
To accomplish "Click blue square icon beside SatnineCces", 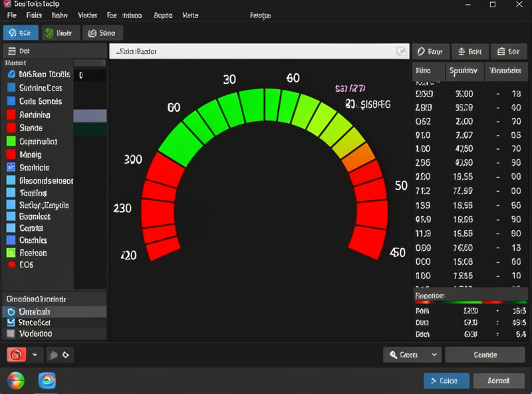I will [x=11, y=88].
